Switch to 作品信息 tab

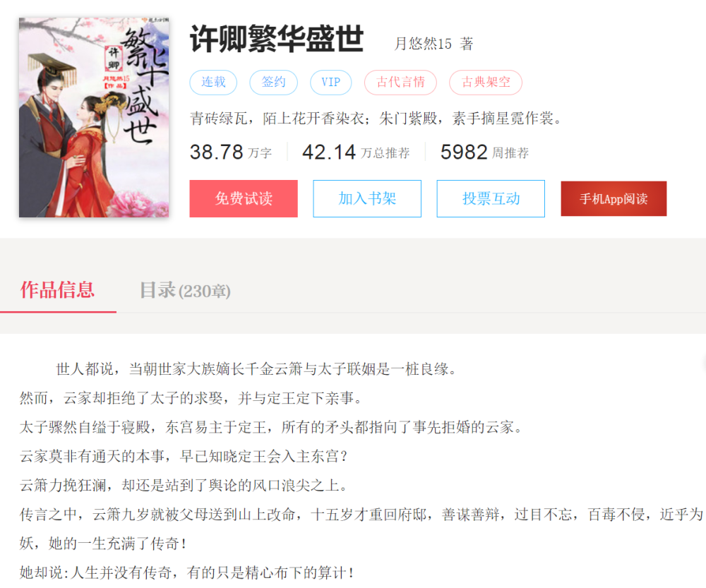(x=58, y=290)
